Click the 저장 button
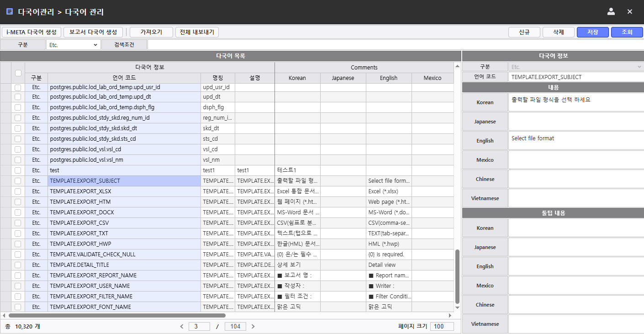 [x=593, y=32]
